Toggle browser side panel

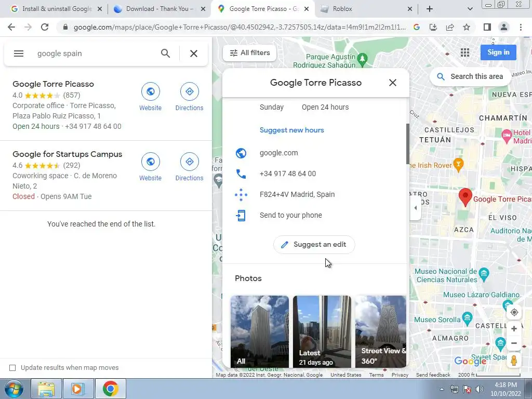487,27
